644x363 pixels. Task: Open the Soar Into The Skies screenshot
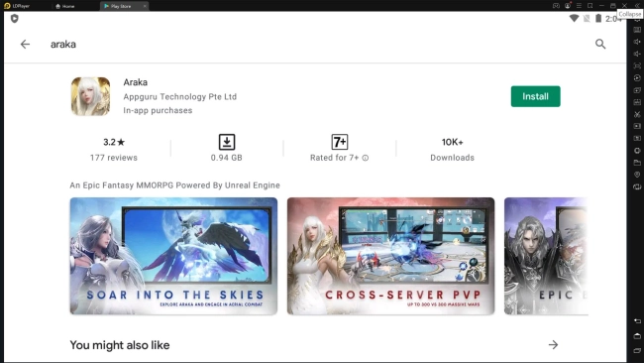click(173, 256)
